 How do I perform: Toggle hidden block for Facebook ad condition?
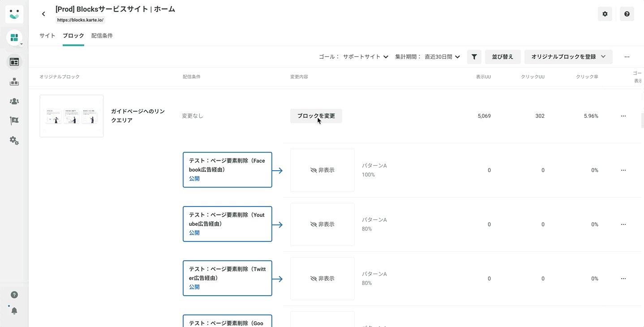(x=322, y=170)
